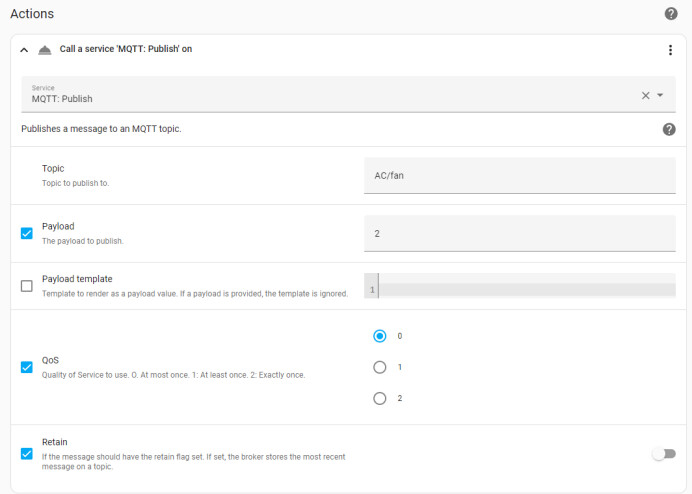The height and width of the screenshot is (494, 692).
Task: Open the MQTT Publish service help icon
Action: tap(669, 129)
